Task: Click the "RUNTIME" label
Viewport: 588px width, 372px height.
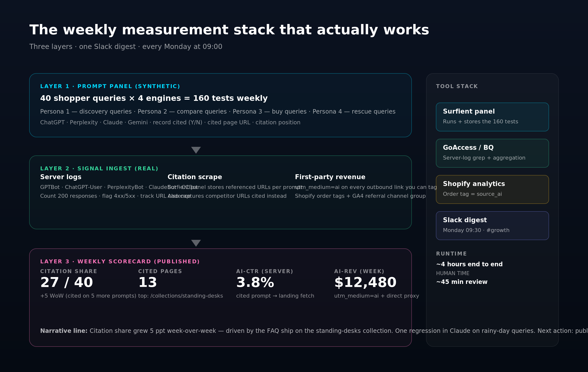Action: click(451, 254)
